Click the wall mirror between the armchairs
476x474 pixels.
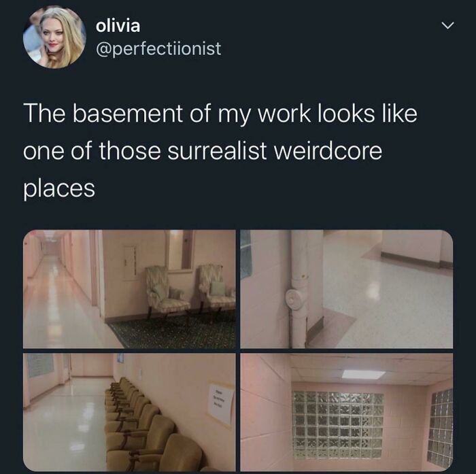(x=180, y=250)
